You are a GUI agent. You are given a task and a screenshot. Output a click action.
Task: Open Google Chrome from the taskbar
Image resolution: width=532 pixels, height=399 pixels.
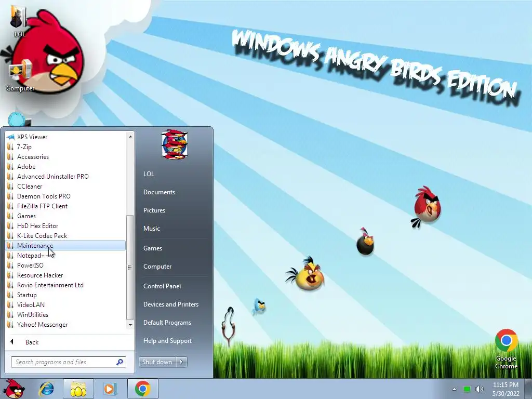tap(142, 389)
